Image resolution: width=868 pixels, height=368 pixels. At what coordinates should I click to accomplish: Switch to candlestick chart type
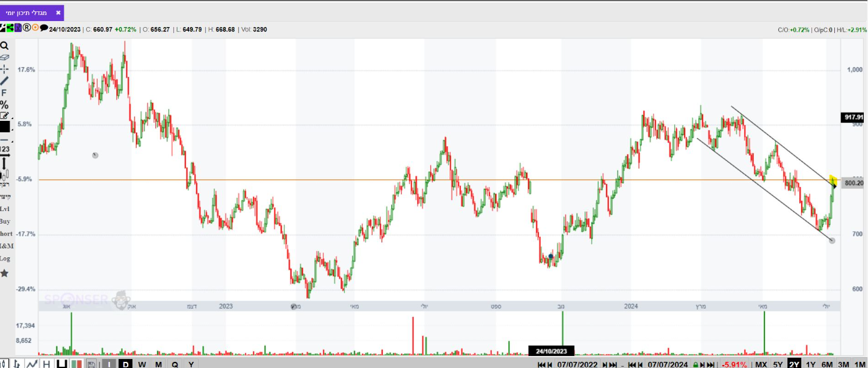click(x=3, y=364)
